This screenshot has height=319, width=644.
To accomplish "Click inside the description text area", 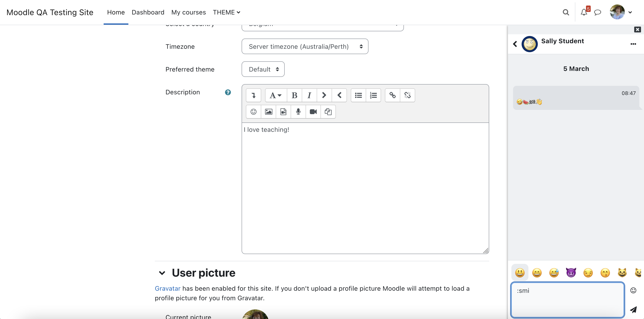I will coord(365,188).
